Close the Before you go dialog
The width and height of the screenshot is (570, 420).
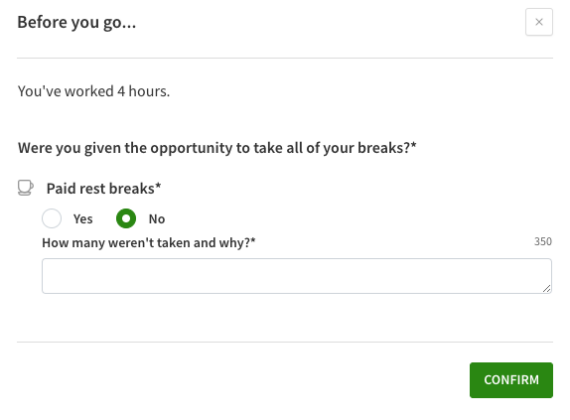tap(539, 22)
